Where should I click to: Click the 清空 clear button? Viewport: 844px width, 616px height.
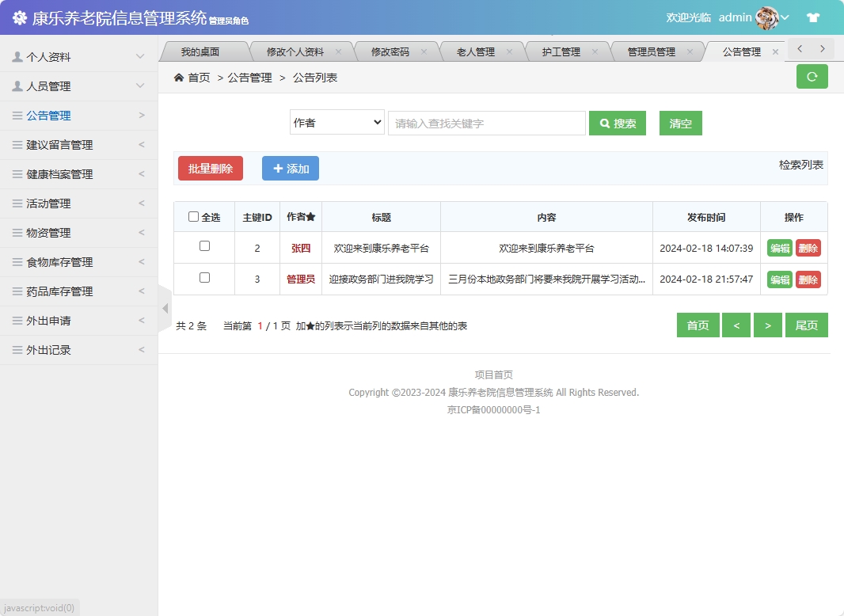[680, 123]
